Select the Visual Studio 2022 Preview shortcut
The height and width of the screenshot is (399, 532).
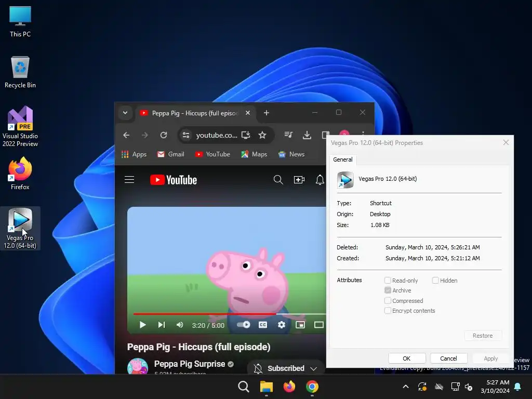pos(20,127)
